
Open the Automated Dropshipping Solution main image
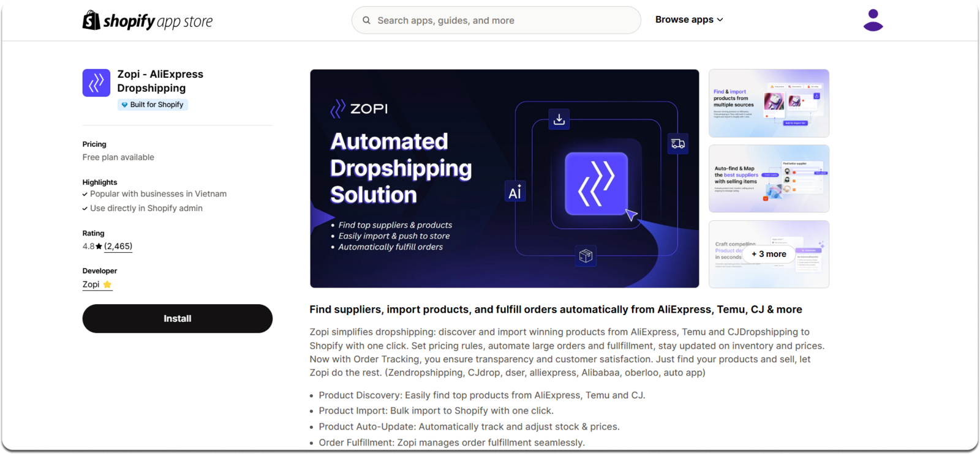(504, 178)
